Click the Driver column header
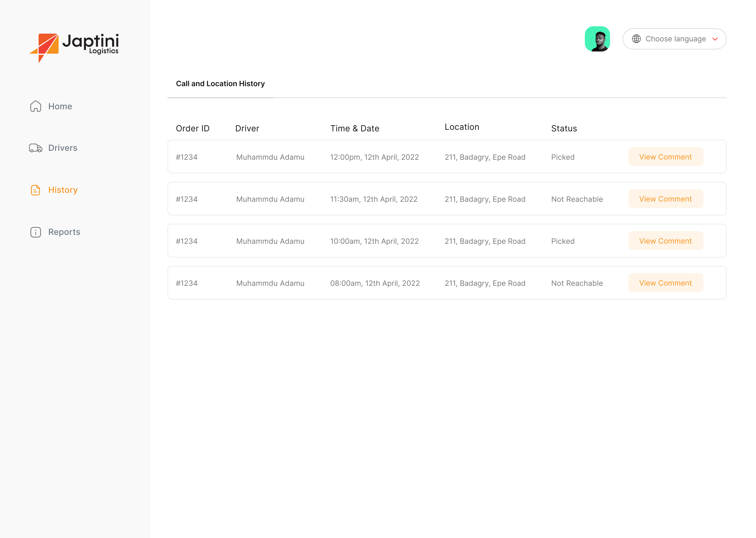Image resolution: width=756 pixels, height=538 pixels. click(x=247, y=128)
